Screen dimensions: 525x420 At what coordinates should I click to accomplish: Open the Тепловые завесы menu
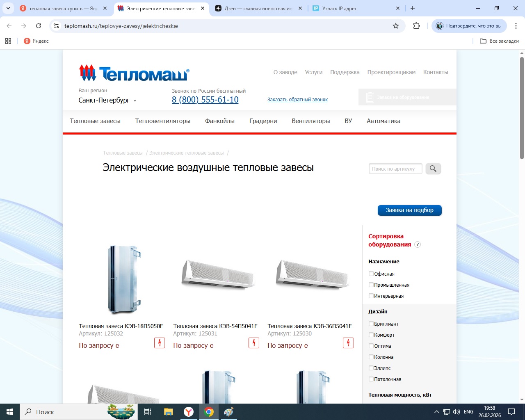tap(95, 121)
